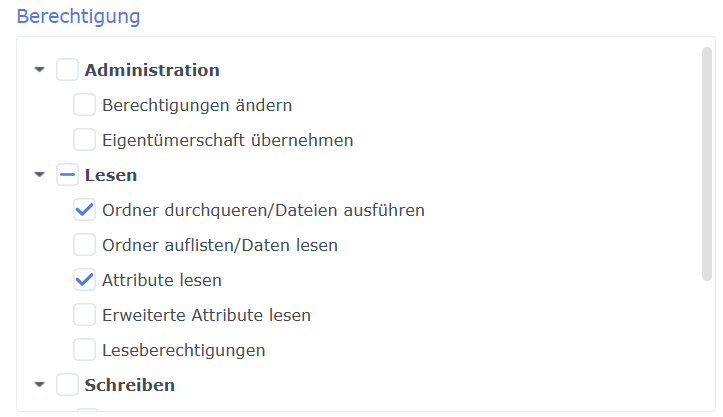Uncheck Ordner durchqueren/Dateien ausführen checkbox

pos(85,210)
